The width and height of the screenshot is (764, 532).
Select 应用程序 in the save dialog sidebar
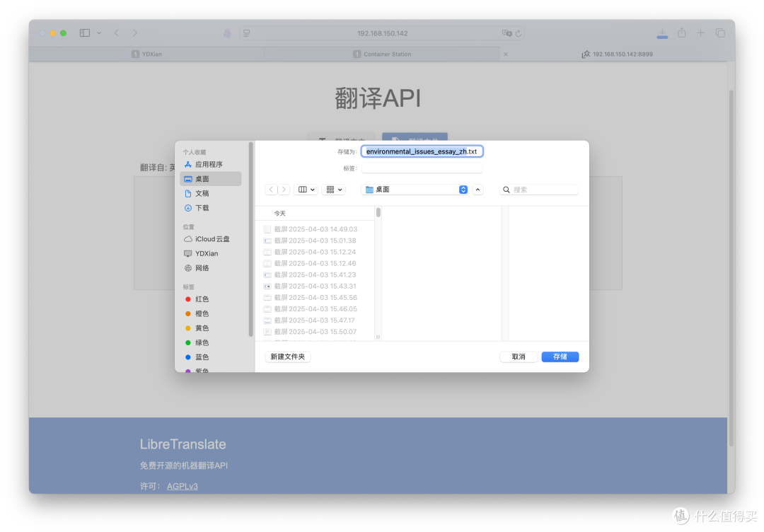coord(211,165)
